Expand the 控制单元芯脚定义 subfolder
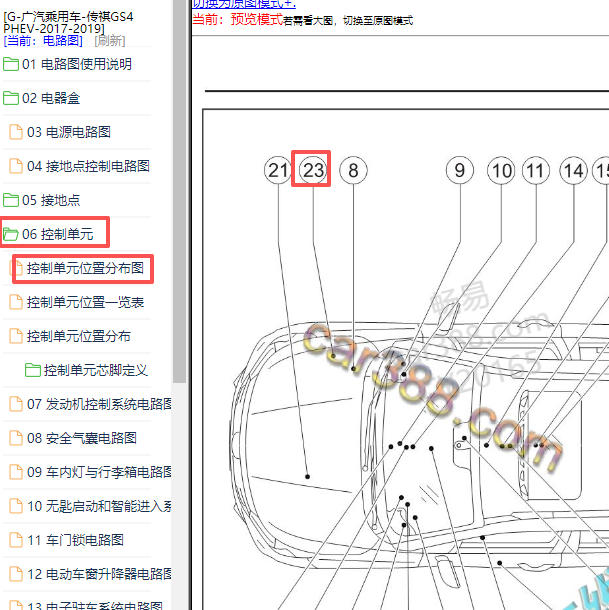The image size is (609, 610). pyautogui.click(x=96, y=370)
